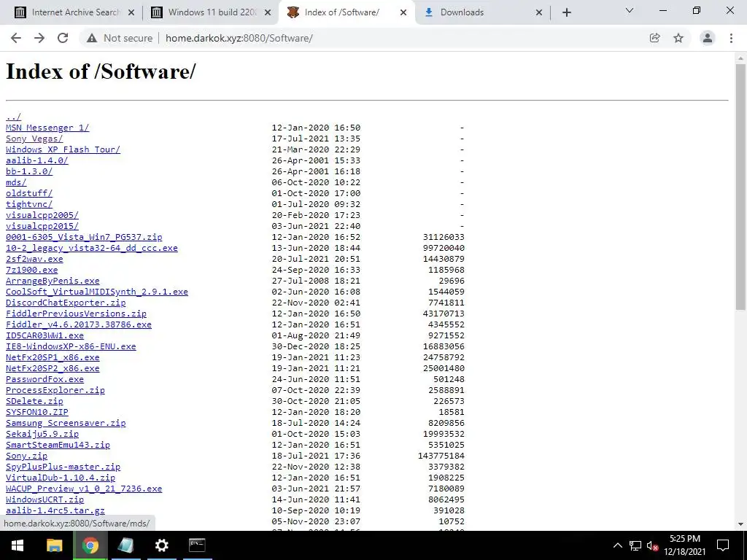Open the MSN_Messenger_1/ folder link

[47, 128]
